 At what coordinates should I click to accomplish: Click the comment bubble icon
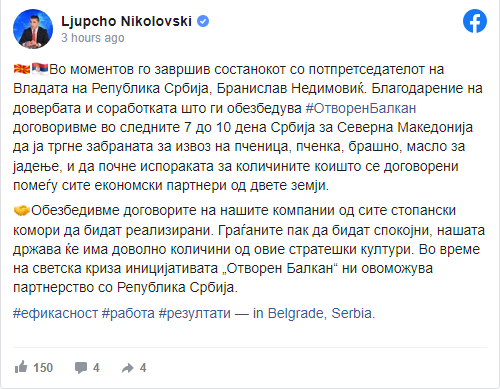coord(81,368)
